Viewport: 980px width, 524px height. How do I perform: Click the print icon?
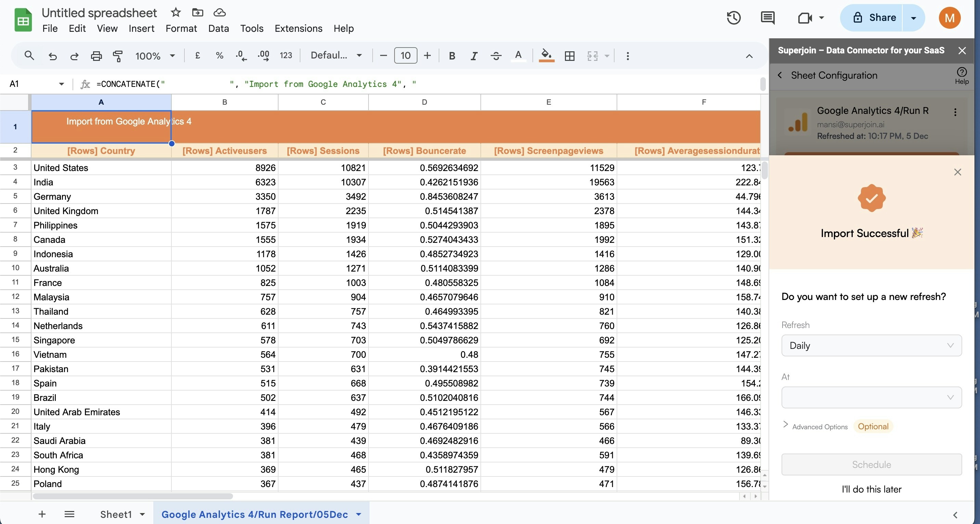96,56
